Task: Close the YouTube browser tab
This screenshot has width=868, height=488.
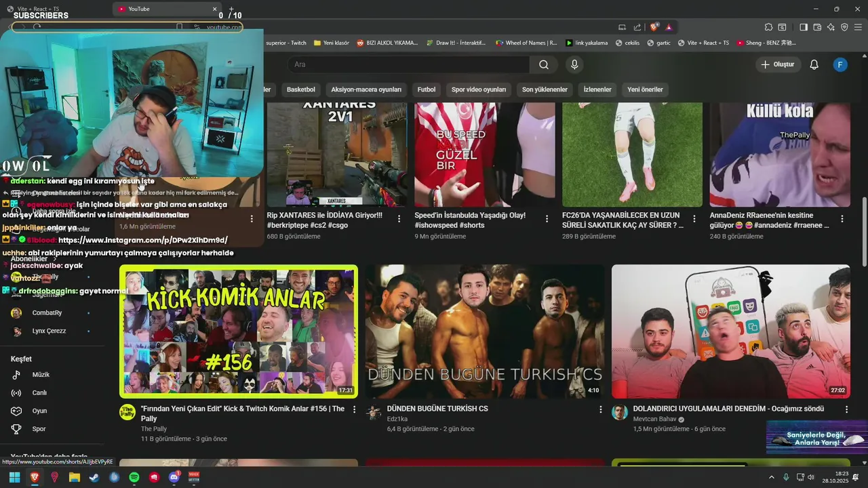Action: click(215, 9)
